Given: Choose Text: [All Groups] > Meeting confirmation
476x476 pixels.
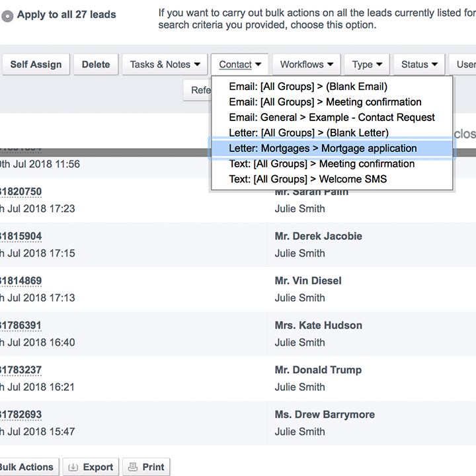Looking at the screenshot, I should (332, 164).
